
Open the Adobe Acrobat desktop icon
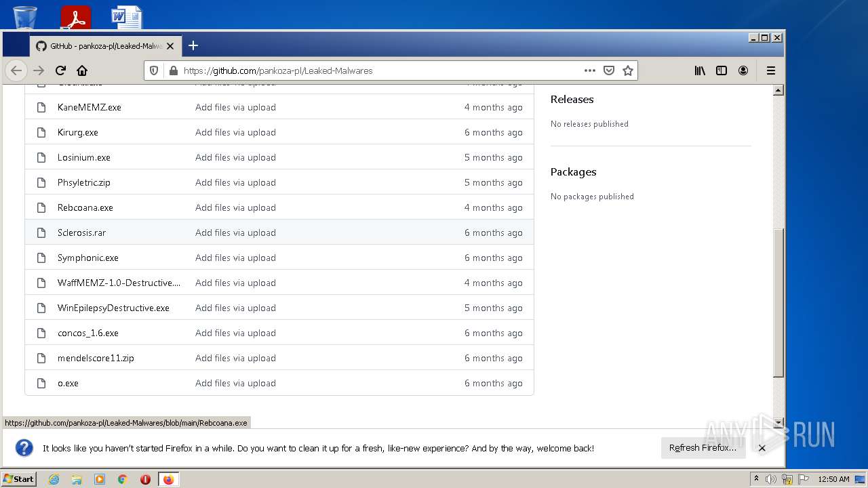coord(75,16)
